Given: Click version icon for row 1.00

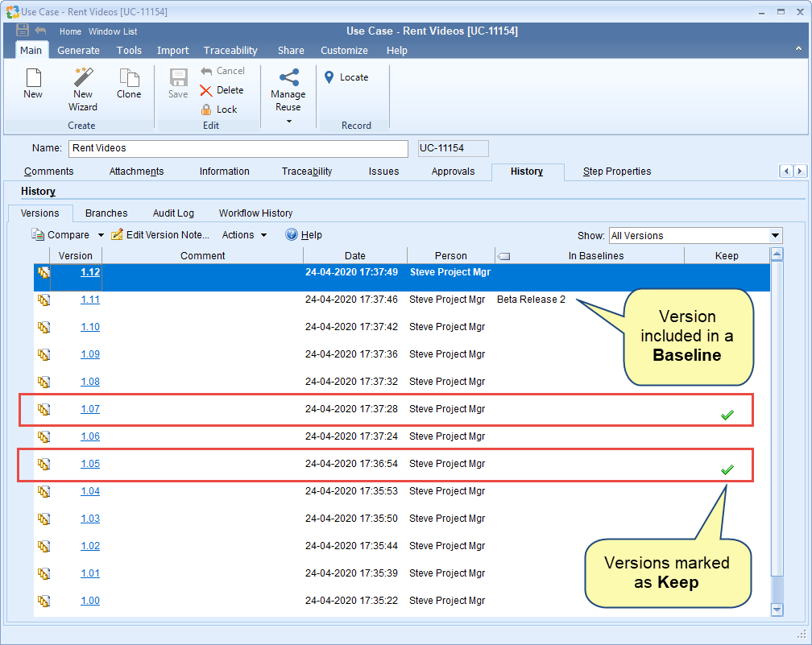Looking at the screenshot, I should point(43,601).
